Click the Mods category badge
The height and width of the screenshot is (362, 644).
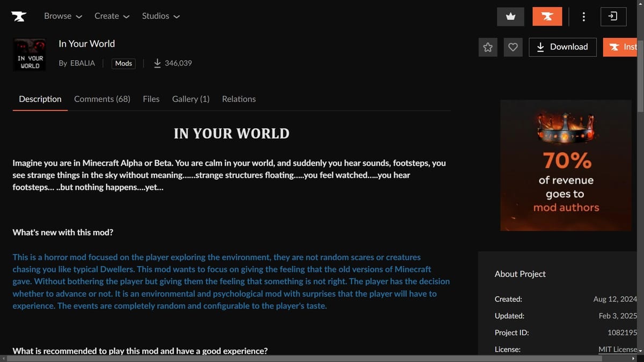[x=123, y=63]
